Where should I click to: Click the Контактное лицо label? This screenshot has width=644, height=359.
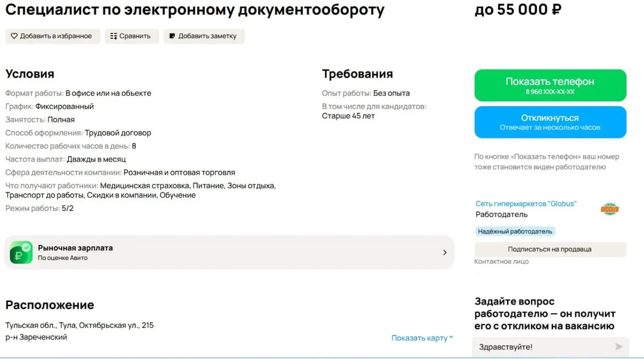point(501,262)
